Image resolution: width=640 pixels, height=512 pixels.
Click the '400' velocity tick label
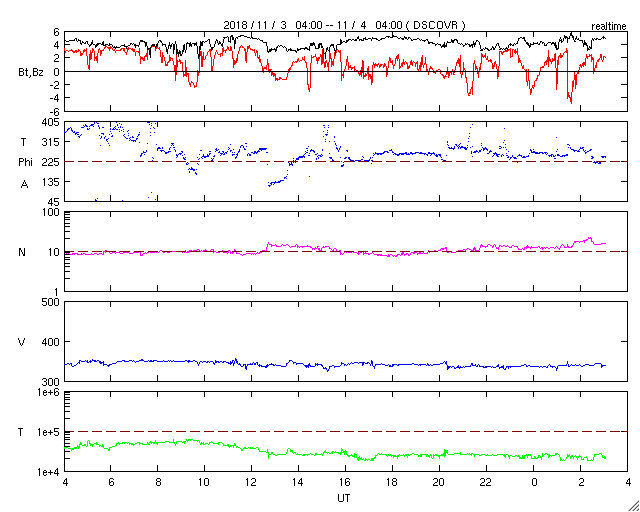click(x=51, y=342)
